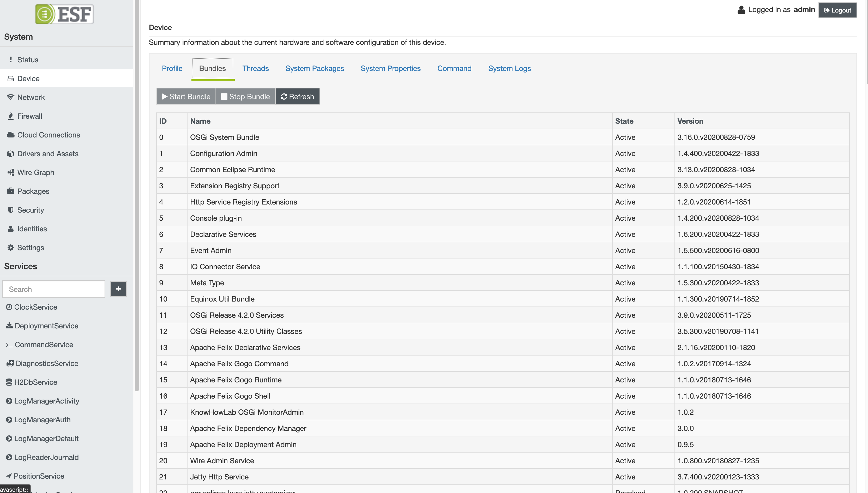The image size is (868, 493).
Task: Click the Start Bundle button
Action: pyautogui.click(x=186, y=97)
